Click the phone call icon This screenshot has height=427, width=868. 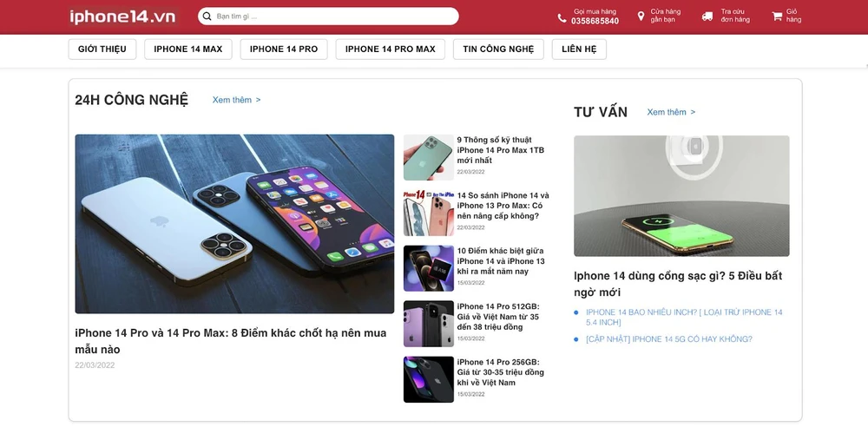(x=562, y=17)
